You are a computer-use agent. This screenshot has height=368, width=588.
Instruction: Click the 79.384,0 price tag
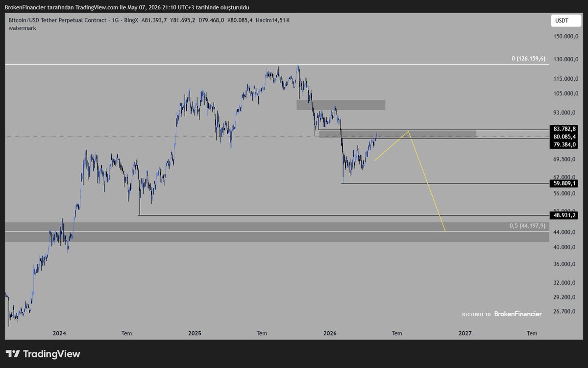(565, 144)
